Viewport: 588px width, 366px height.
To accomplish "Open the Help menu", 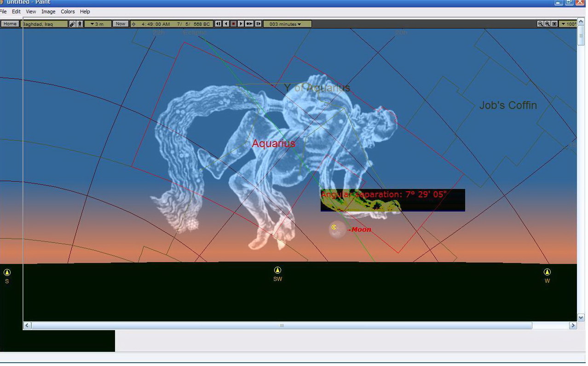I will [x=85, y=11].
